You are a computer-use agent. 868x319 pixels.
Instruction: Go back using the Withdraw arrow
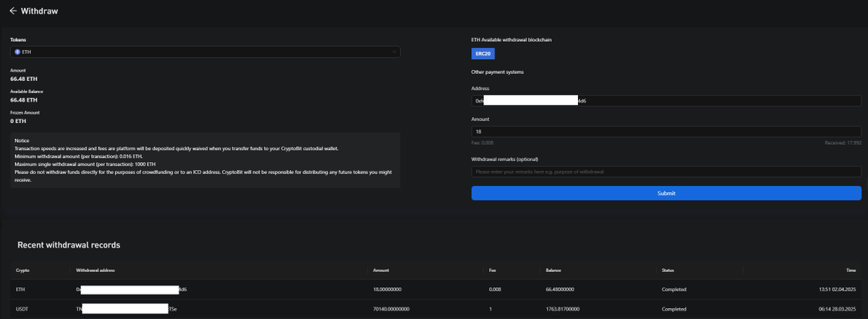(x=13, y=12)
